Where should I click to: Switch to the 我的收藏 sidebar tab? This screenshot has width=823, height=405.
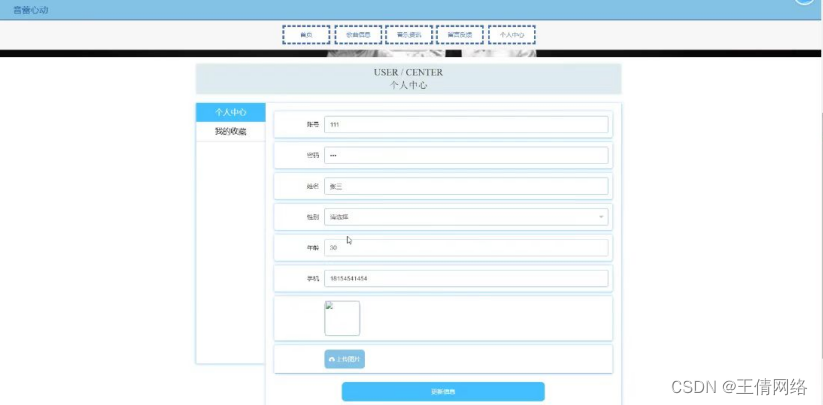[x=230, y=132]
